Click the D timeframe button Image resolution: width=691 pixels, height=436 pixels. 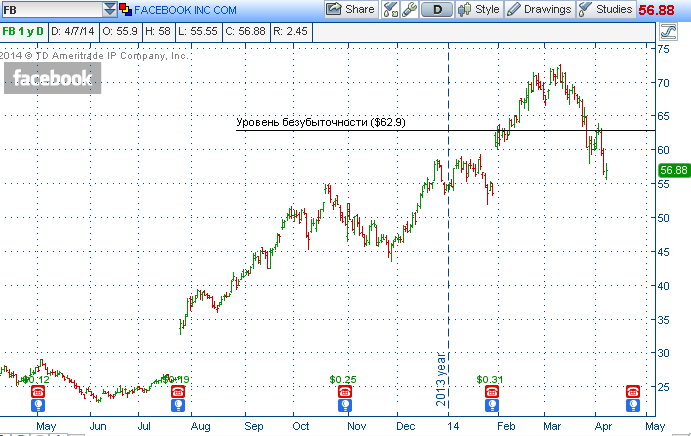[x=437, y=10]
